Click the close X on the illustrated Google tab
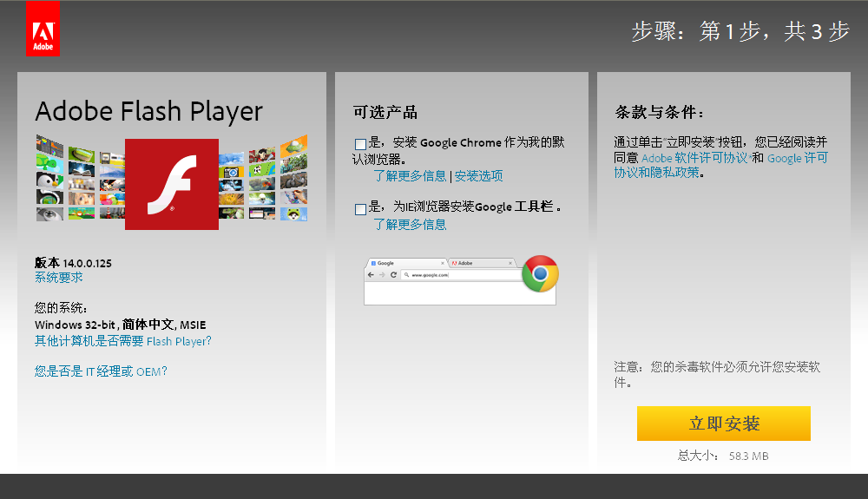868x499 pixels. coord(443,263)
